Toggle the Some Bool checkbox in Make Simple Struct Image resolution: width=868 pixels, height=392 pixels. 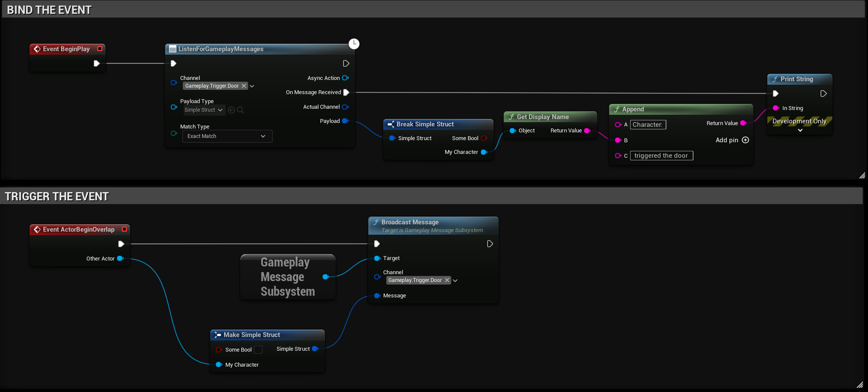tap(258, 350)
